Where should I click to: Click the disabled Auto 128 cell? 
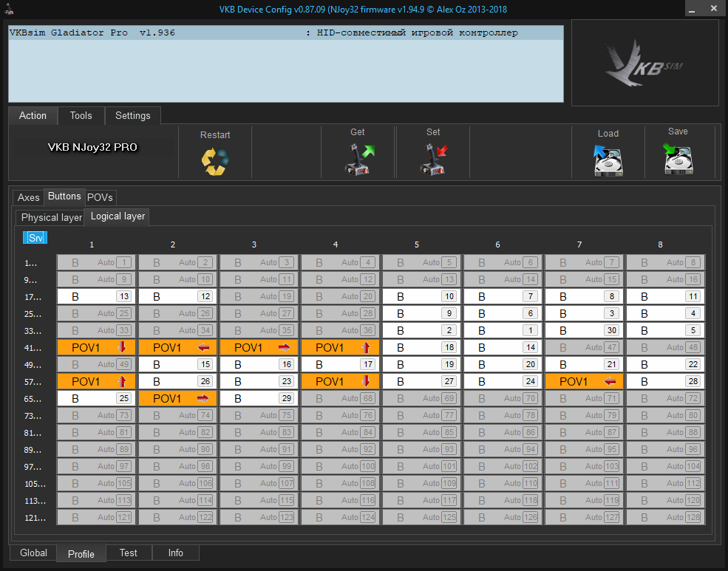click(x=665, y=517)
